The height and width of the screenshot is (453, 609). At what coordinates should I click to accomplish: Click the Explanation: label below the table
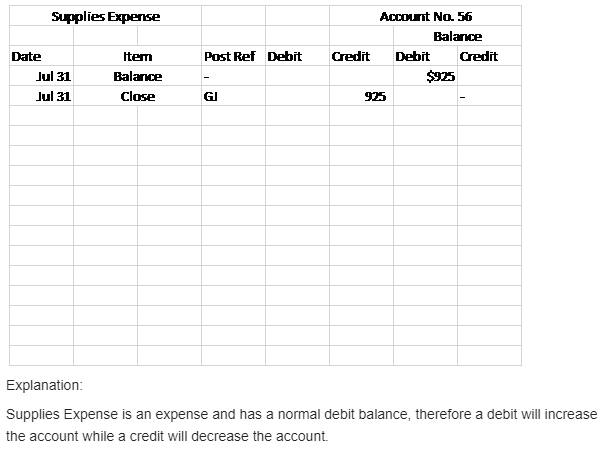coord(45,385)
